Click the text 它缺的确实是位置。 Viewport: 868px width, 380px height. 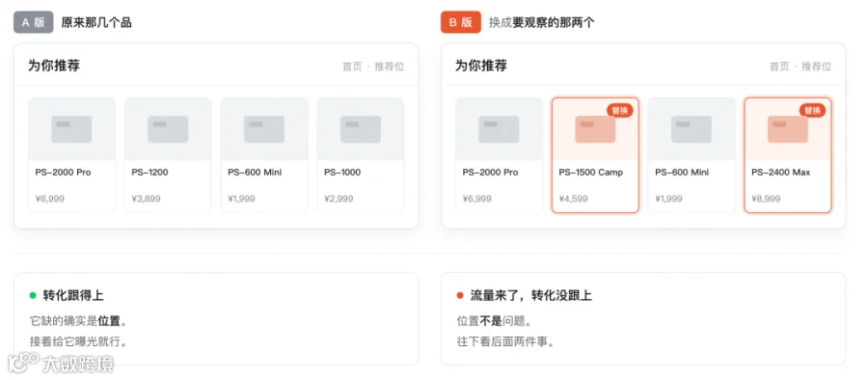pyautogui.click(x=79, y=321)
